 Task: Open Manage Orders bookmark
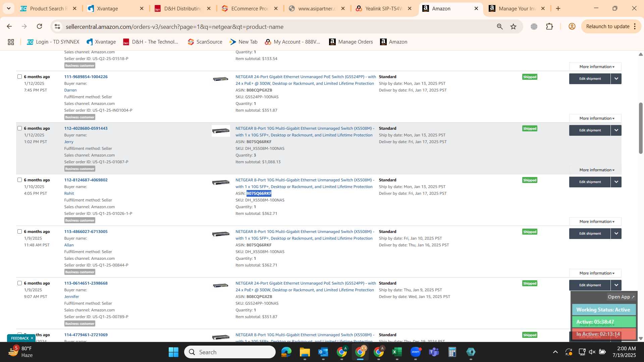point(351,42)
